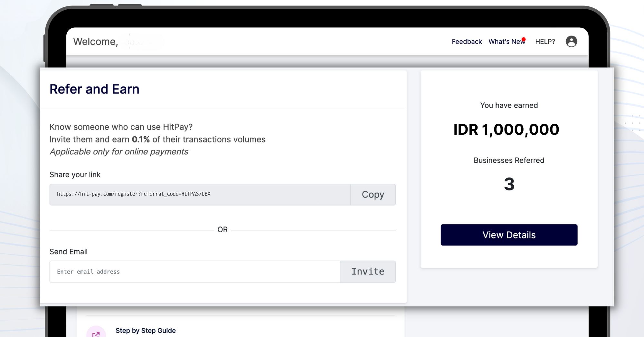Select 'Applicable only for online payments' note
The height and width of the screenshot is (337, 644).
coord(119,152)
